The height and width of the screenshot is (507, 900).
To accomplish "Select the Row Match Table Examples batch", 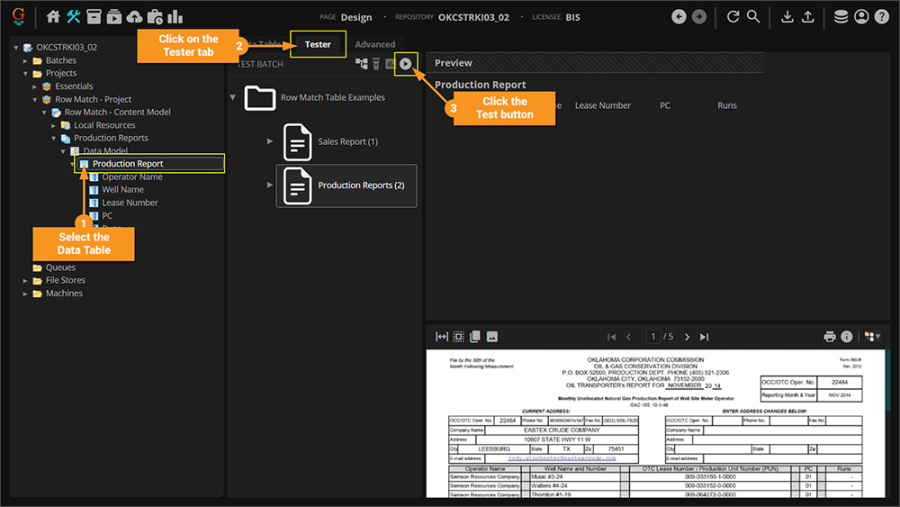I will coord(332,98).
